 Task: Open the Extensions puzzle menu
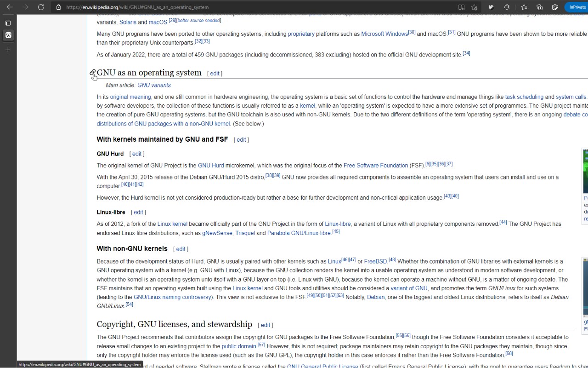tap(507, 7)
